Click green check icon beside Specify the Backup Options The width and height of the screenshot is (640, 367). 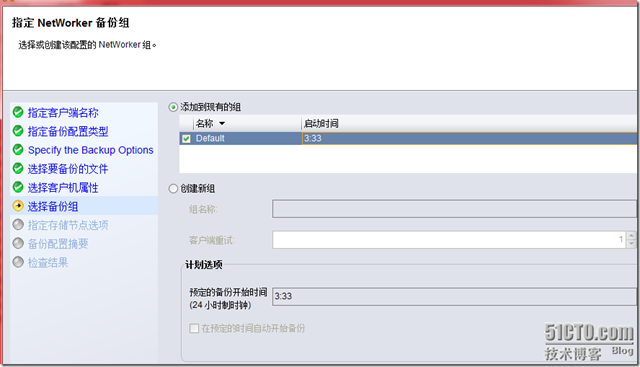18,149
